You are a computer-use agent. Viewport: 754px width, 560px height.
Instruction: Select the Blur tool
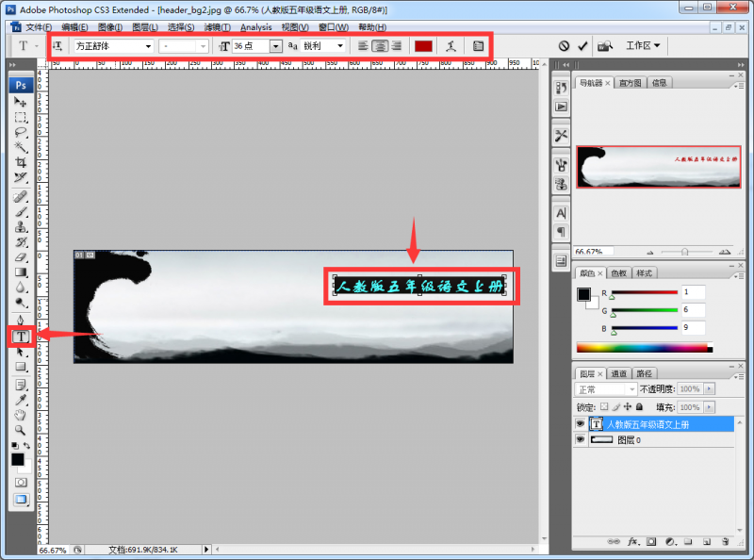20,288
